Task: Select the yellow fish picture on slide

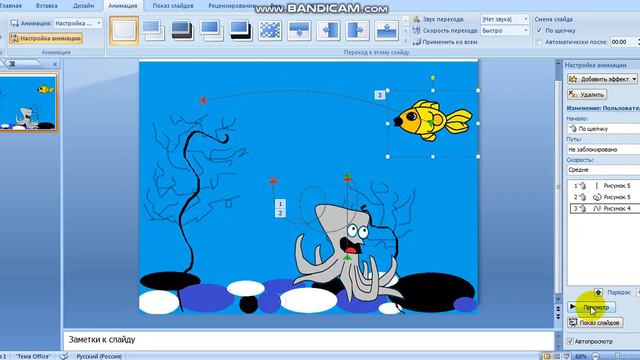Action: click(x=433, y=120)
